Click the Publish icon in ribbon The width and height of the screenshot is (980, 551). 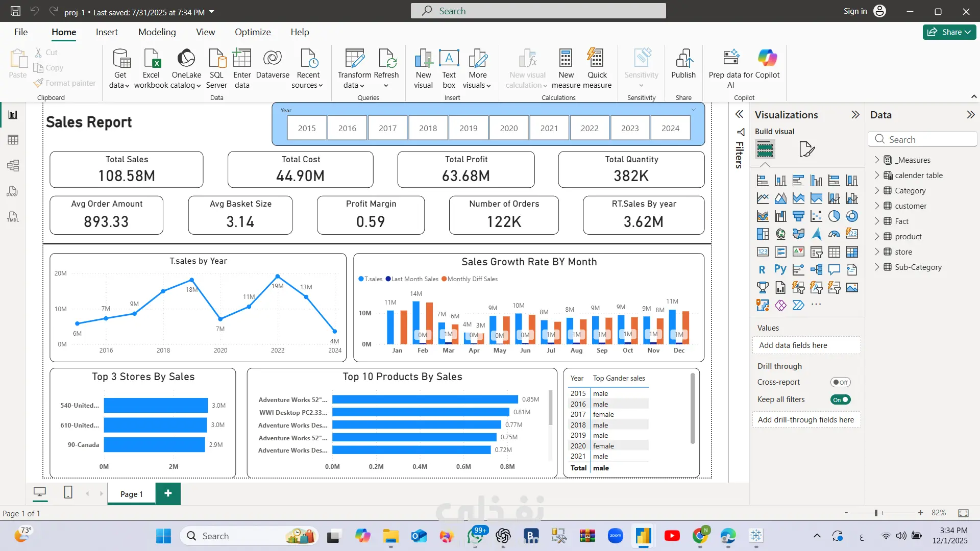pos(683,59)
